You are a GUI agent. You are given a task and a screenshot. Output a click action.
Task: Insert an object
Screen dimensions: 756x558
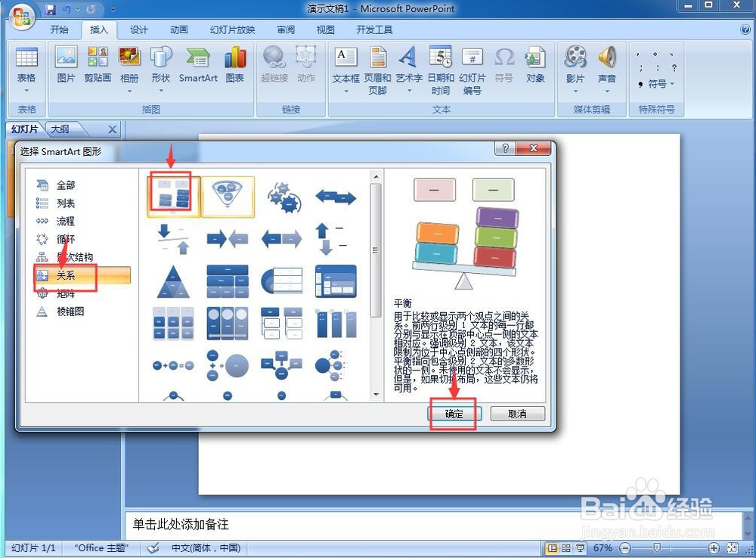pos(535,65)
